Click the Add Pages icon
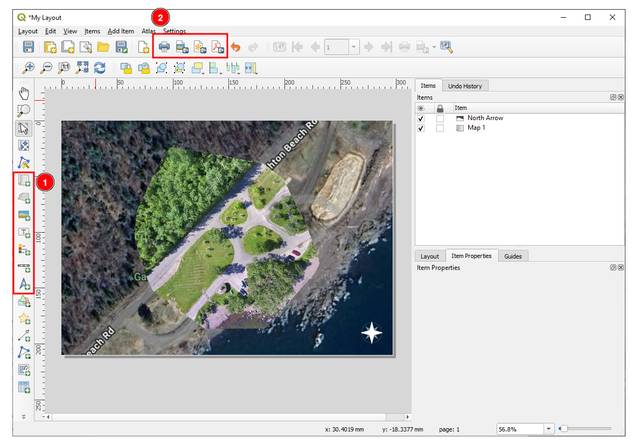Image resolution: width=640 pixels, height=446 pixels. (143, 47)
